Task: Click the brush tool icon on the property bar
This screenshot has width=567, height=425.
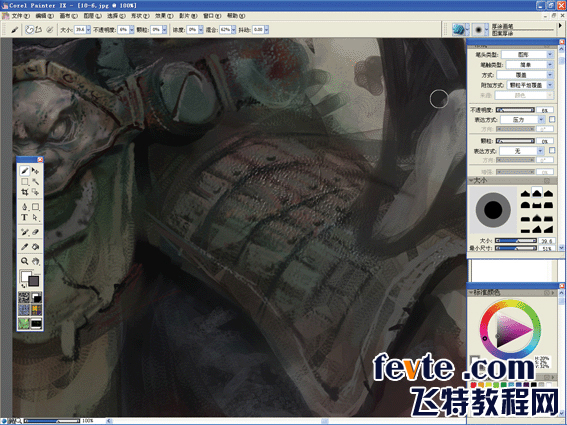Action: coord(14,30)
